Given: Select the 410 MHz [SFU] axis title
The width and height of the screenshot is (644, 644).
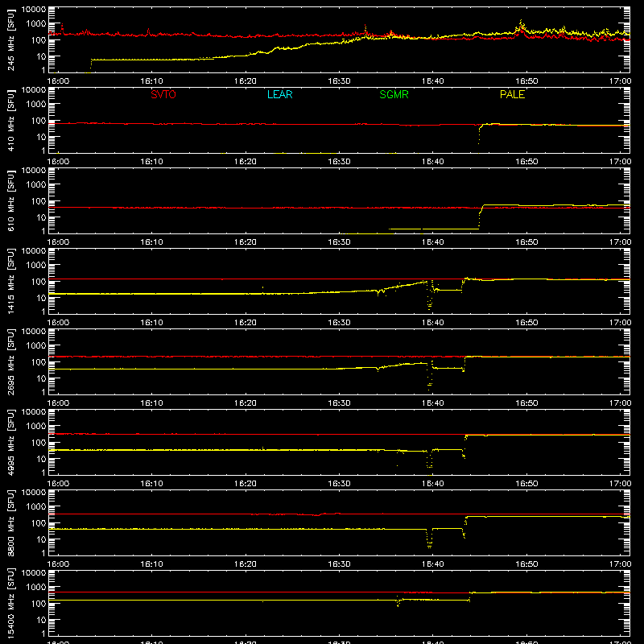Looking at the screenshot, I should click(10, 120).
